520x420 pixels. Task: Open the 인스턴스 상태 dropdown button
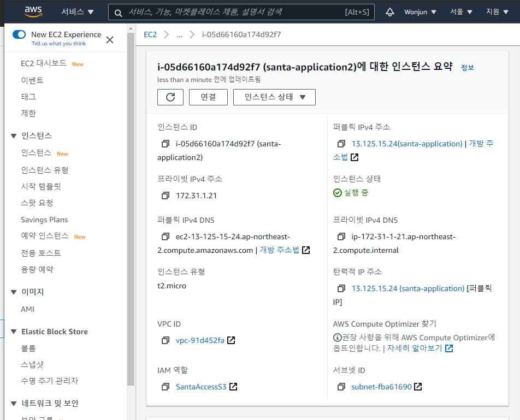point(274,97)
